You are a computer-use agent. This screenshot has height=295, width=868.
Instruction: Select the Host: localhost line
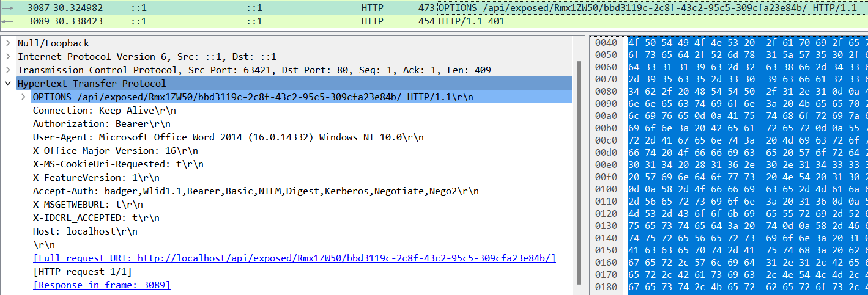tap(87, 231)
